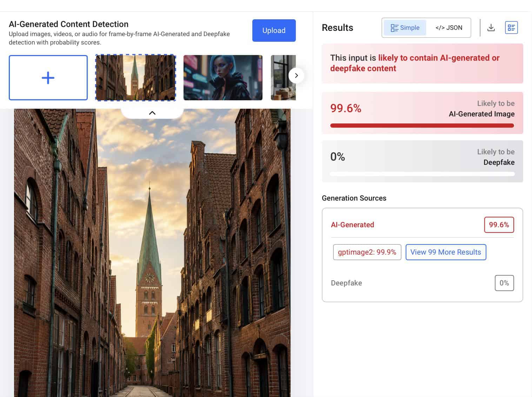Click the red AI-Generated Image probability bar

point(422,126)
